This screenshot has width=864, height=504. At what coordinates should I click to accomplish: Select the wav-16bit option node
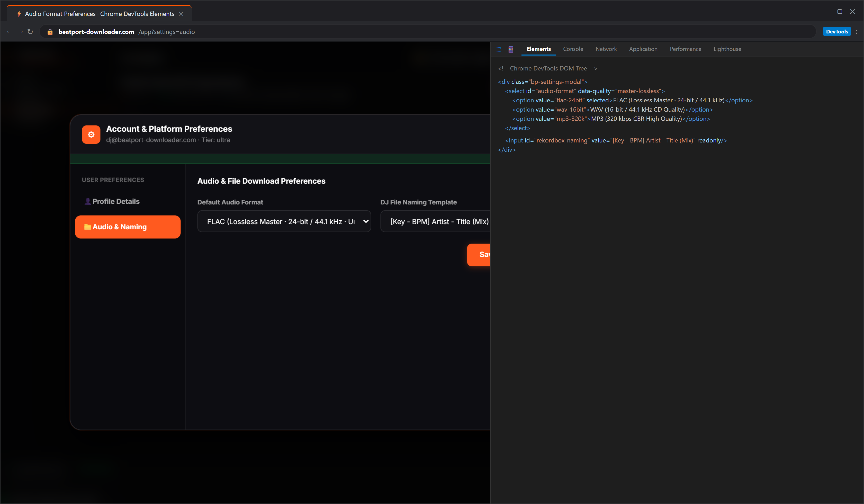click(x=612, y=109)
